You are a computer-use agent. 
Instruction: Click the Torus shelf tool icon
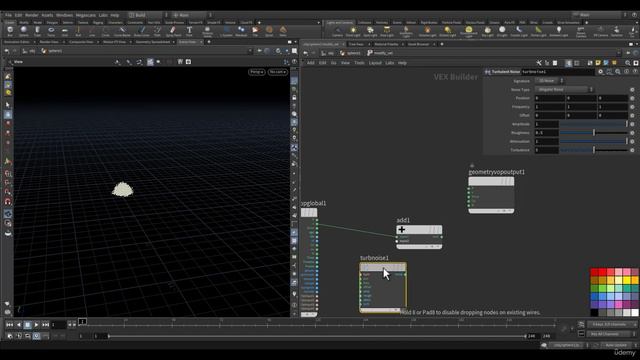point(51,31)
